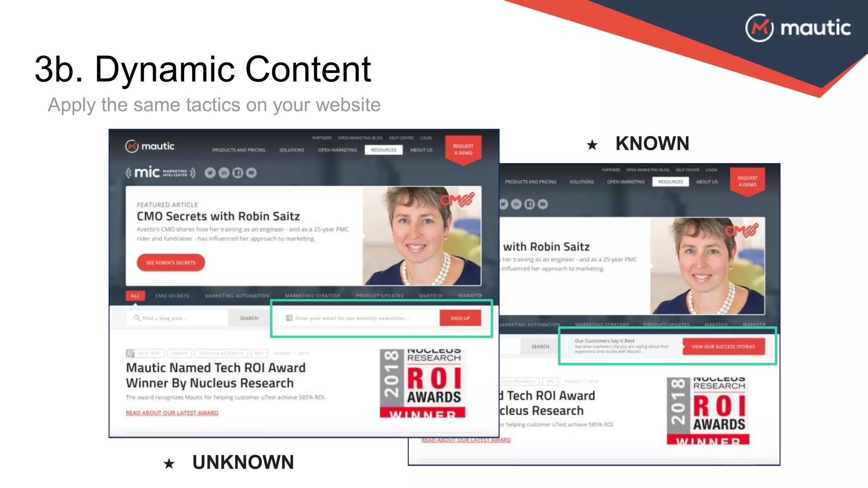Click the Find a blog post search field
The width and height of the screenshot is (868, 488).
(x=177, y=318)
